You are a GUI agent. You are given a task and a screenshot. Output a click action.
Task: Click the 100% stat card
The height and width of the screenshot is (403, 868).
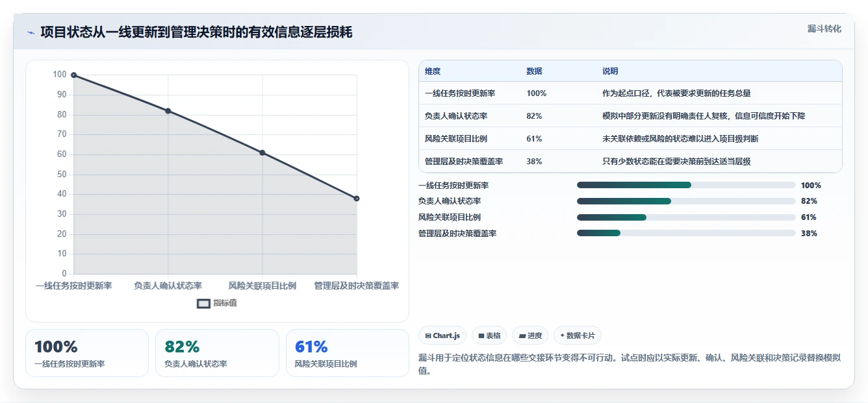pos(87,353)
